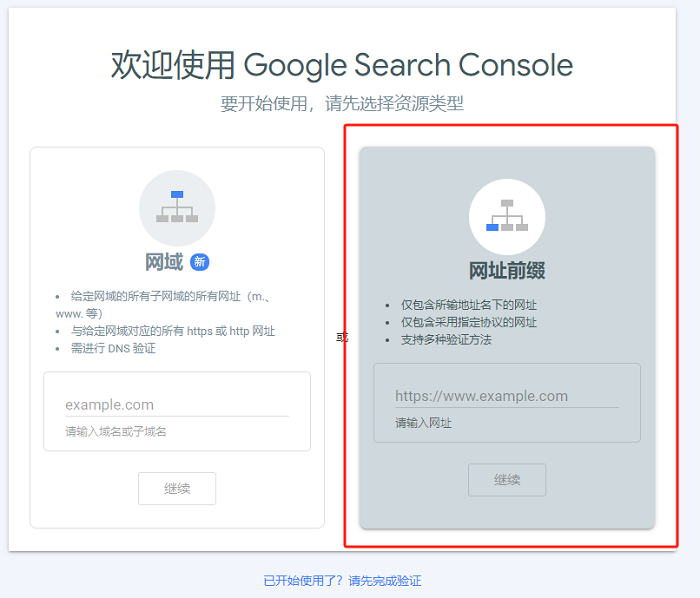Click the 支持多种验证方法 bullet text

click(x=446, y=340)
